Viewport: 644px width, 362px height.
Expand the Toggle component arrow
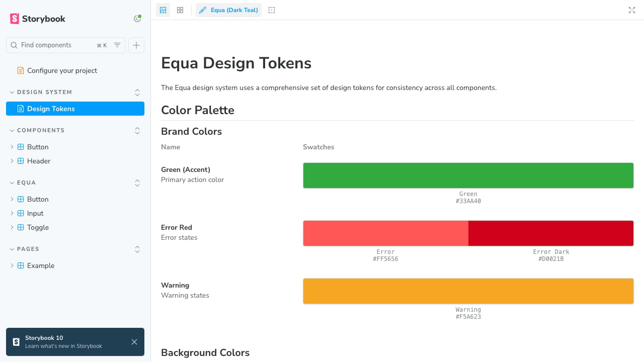pos(12,227)
